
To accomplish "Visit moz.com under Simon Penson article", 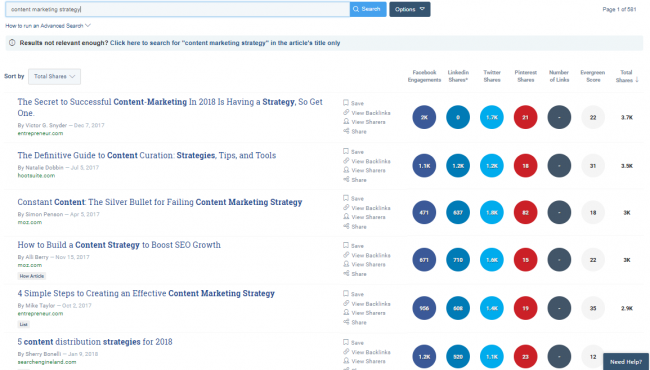I will tap(29, 222).
